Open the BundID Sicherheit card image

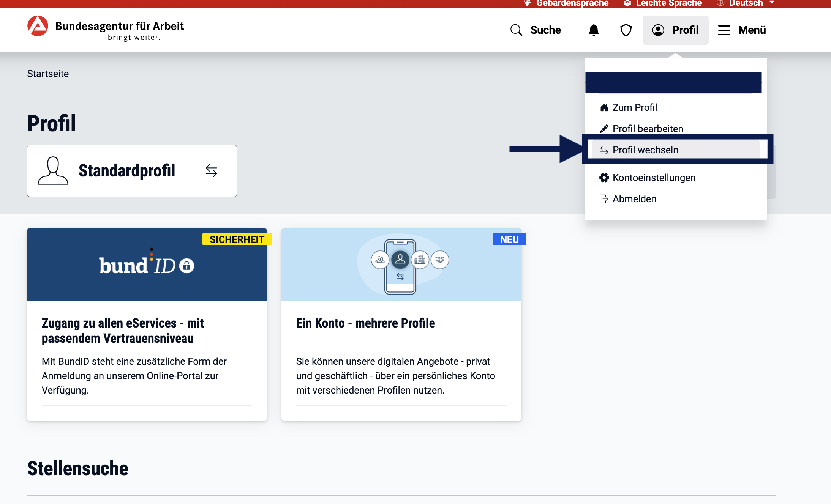(147, 265)
